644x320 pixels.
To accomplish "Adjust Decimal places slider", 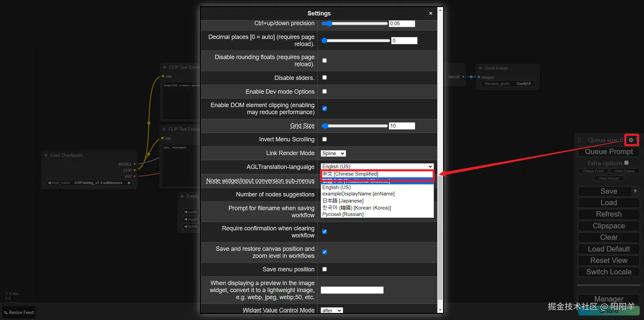I will [x=356, y=41].
